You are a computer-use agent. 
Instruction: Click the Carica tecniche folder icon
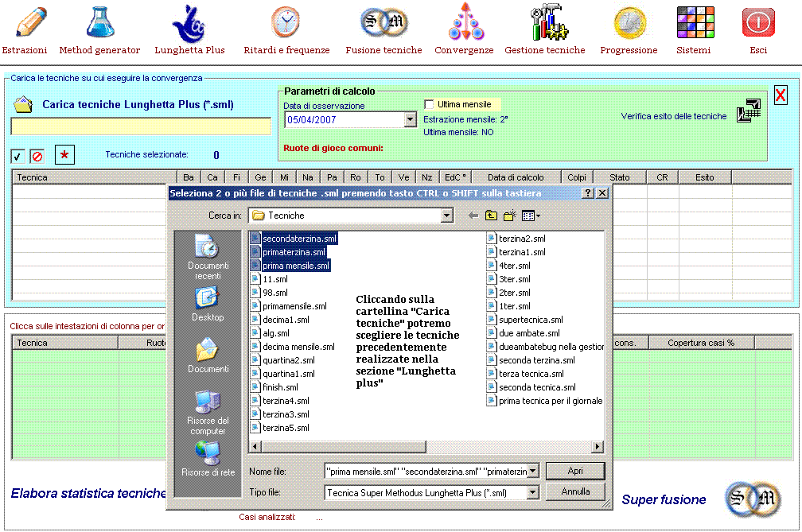pyautogui.click(x=23, y=104)
